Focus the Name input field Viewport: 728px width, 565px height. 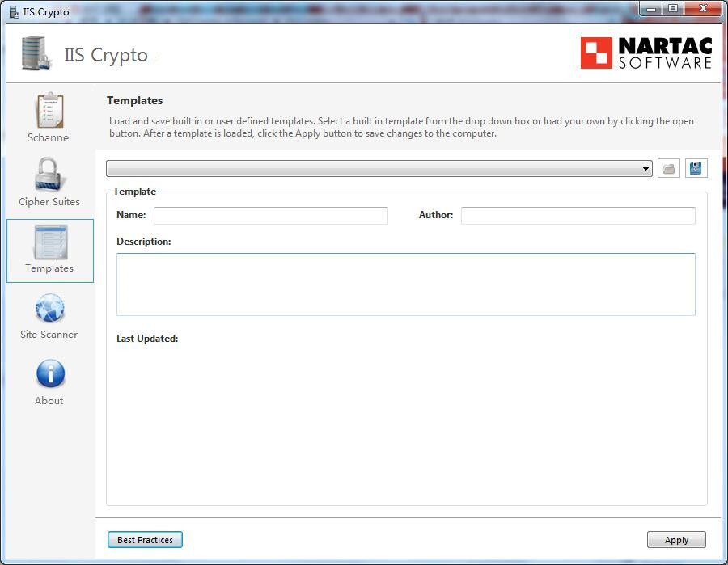tap(271, 215)
